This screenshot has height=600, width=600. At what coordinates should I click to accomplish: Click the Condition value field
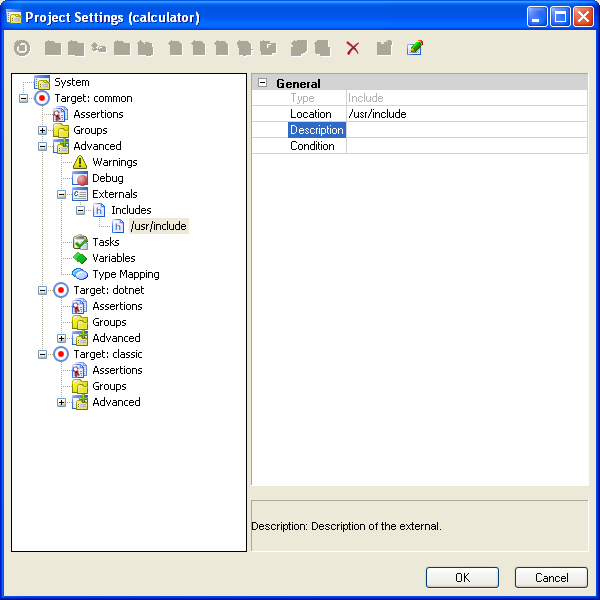pos(466,146)
